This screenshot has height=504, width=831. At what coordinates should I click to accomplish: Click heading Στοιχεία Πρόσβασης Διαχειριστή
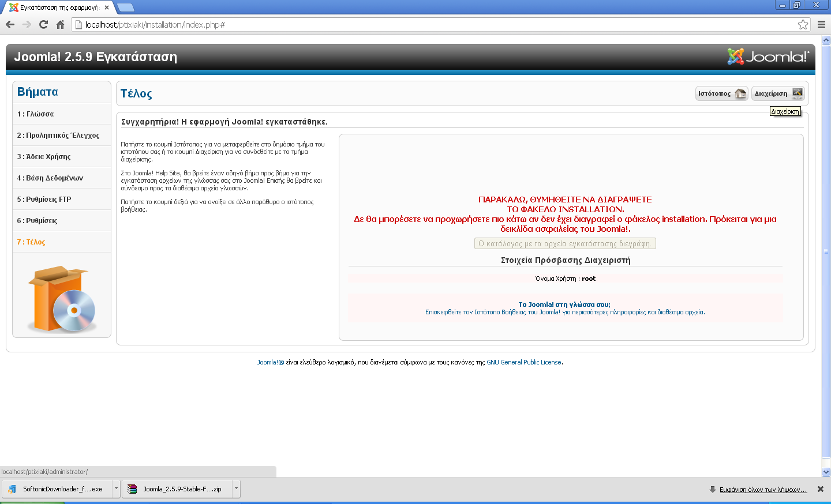566,260
